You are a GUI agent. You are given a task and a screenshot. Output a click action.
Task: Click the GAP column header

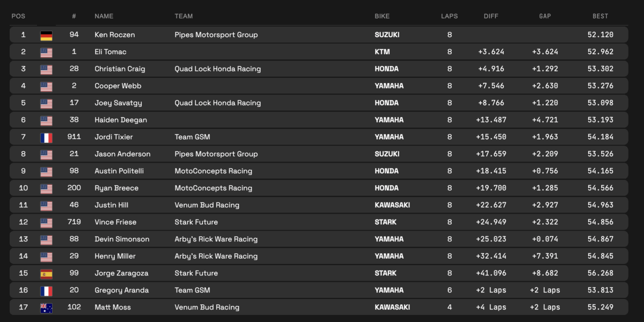click(545, 16)
